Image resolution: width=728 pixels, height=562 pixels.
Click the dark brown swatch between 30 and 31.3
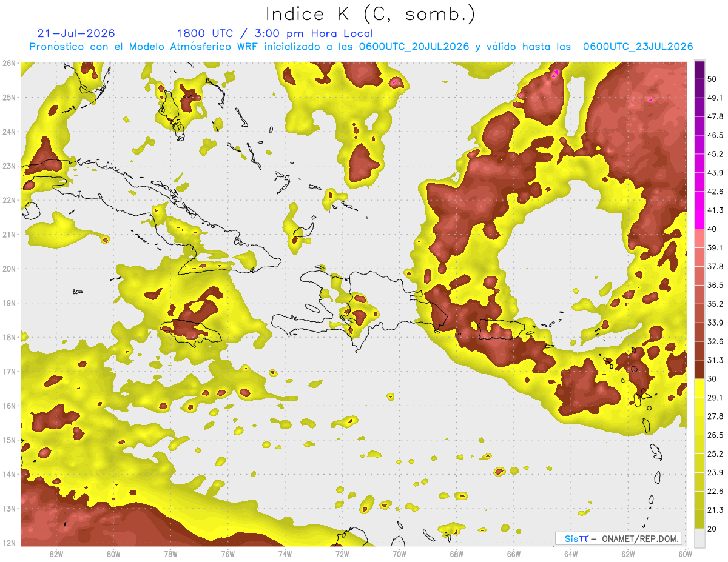(x=699, y=370)
